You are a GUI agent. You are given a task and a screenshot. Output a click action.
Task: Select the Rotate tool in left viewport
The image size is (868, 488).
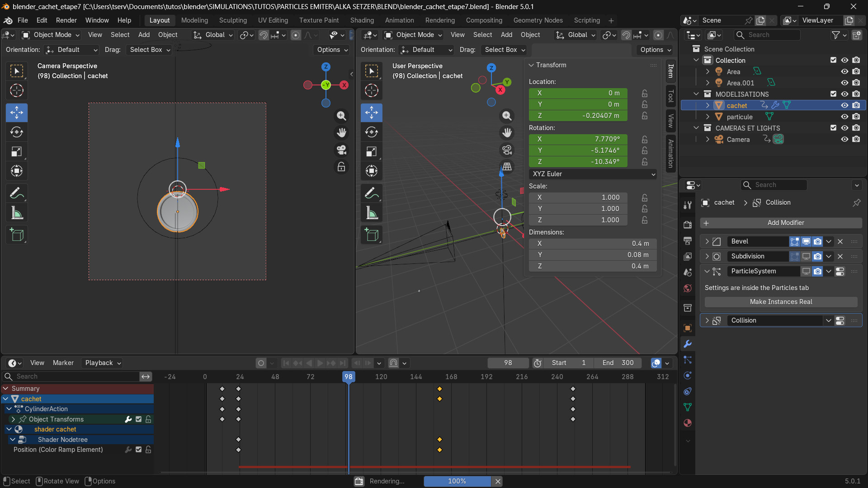(17, 132)
